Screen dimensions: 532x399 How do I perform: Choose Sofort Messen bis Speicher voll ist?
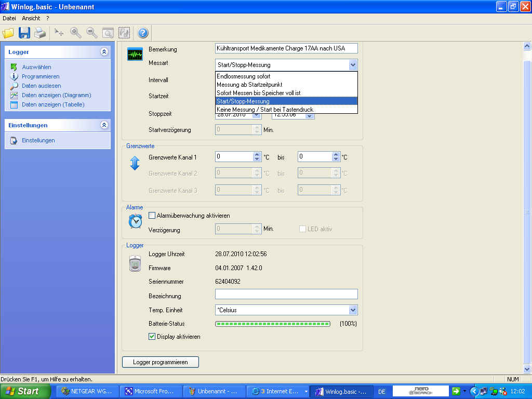point(286,93)
